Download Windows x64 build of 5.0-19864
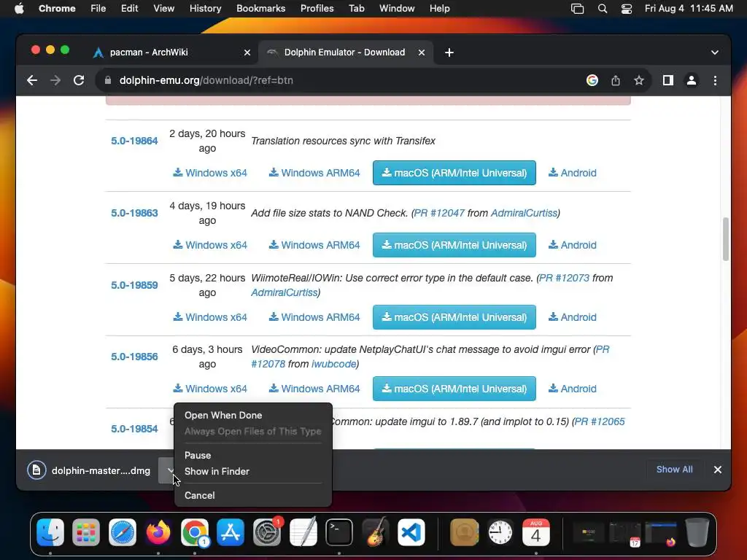 pos(210,173)
